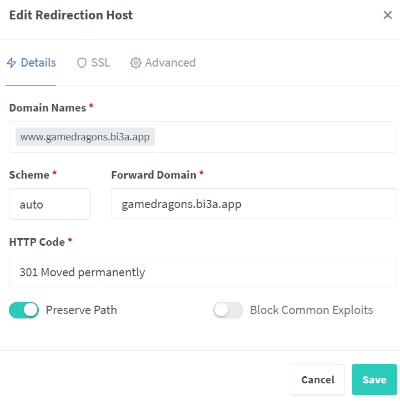Select the Details tab

click(31, 63)
